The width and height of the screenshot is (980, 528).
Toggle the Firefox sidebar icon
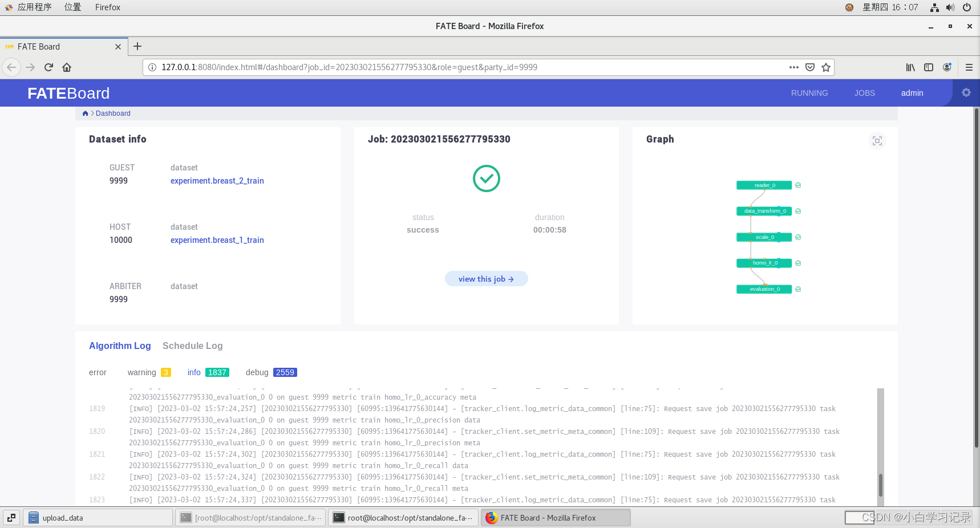coord(929,67)
